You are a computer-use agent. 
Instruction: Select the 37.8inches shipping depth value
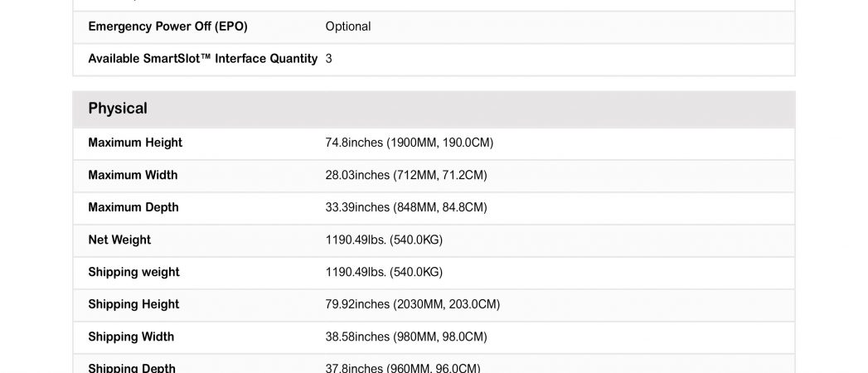403,368
